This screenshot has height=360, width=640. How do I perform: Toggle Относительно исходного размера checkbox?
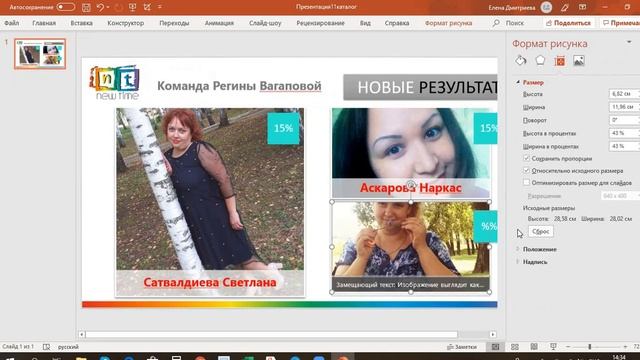(527, 170)
